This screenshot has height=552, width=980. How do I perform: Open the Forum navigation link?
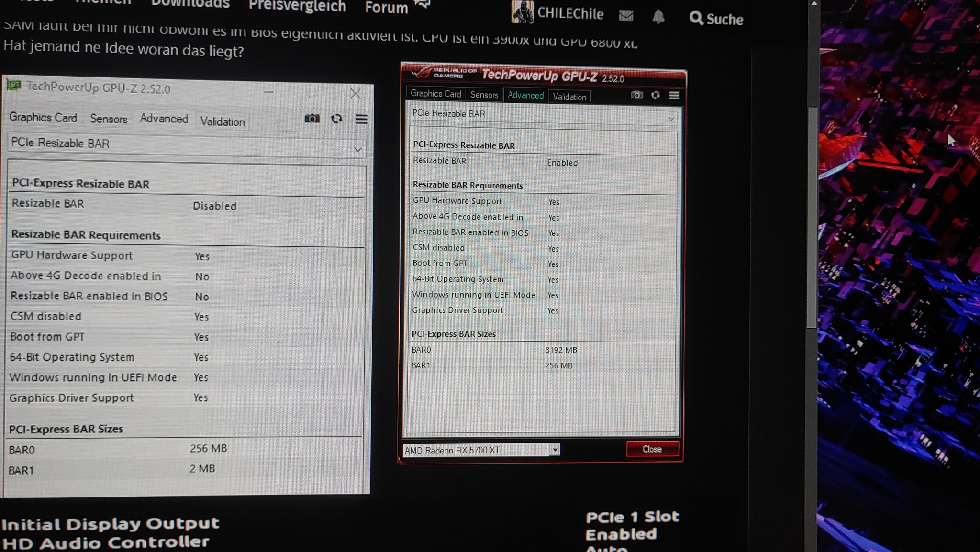[x=386, y=8]
